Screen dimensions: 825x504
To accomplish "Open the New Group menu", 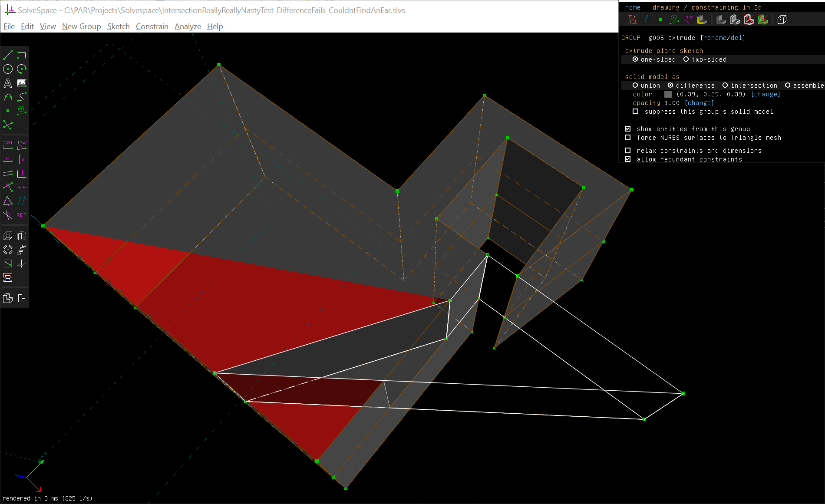I will coord(82,26).
